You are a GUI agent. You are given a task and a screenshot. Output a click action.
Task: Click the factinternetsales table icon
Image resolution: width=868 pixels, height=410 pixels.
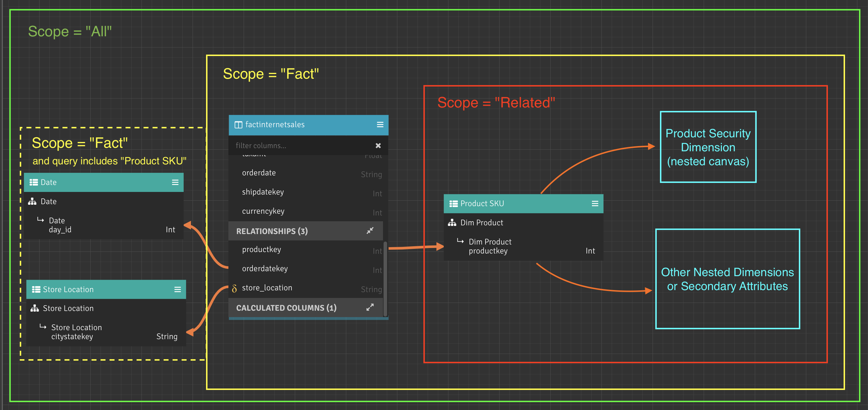click(238, 125)
